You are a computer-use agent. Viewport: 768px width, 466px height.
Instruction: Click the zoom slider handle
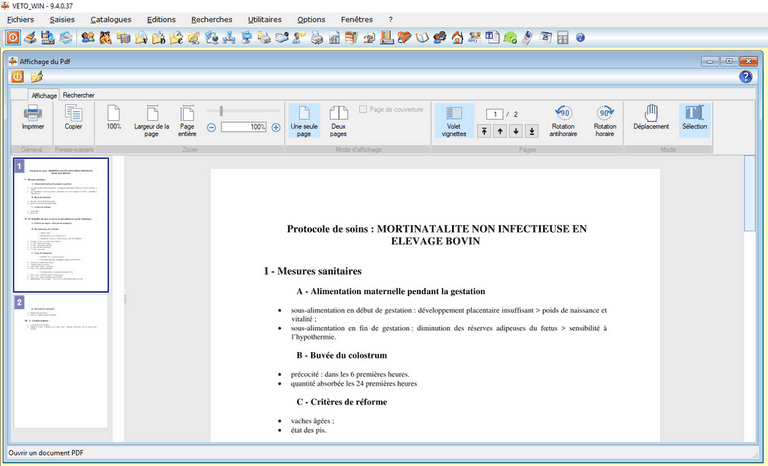221,111
